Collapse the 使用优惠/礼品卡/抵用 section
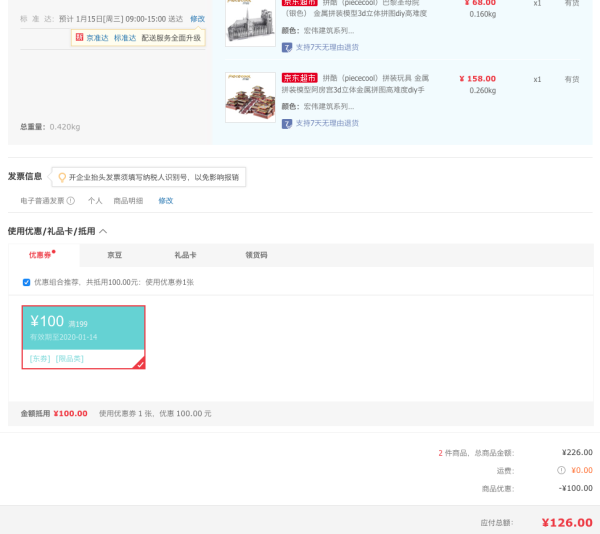The height and width of the screenshot is (534, 600). pyautogui.click(x=103, y=231)
